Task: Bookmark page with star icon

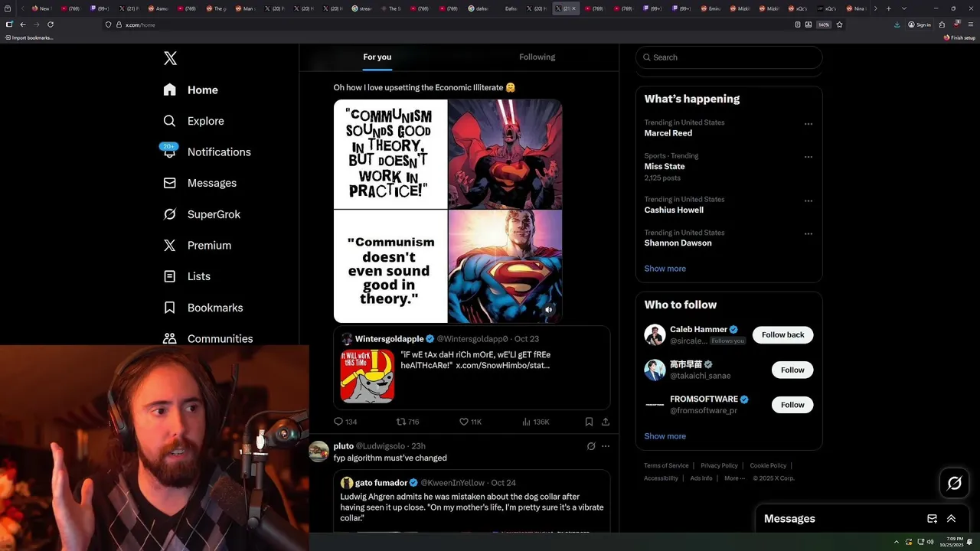Action: (x=839, y=24)
